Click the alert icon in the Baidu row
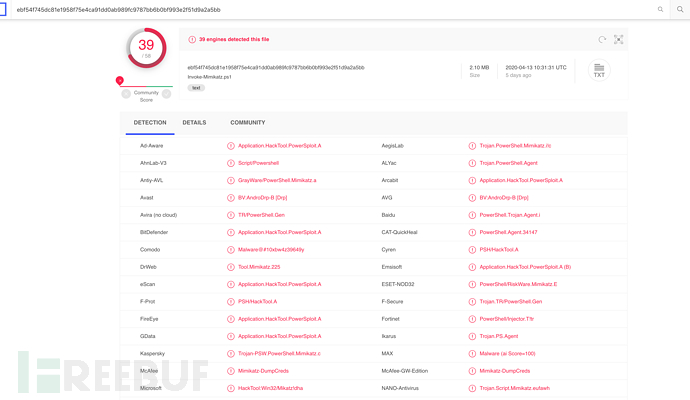 [472, 215]
